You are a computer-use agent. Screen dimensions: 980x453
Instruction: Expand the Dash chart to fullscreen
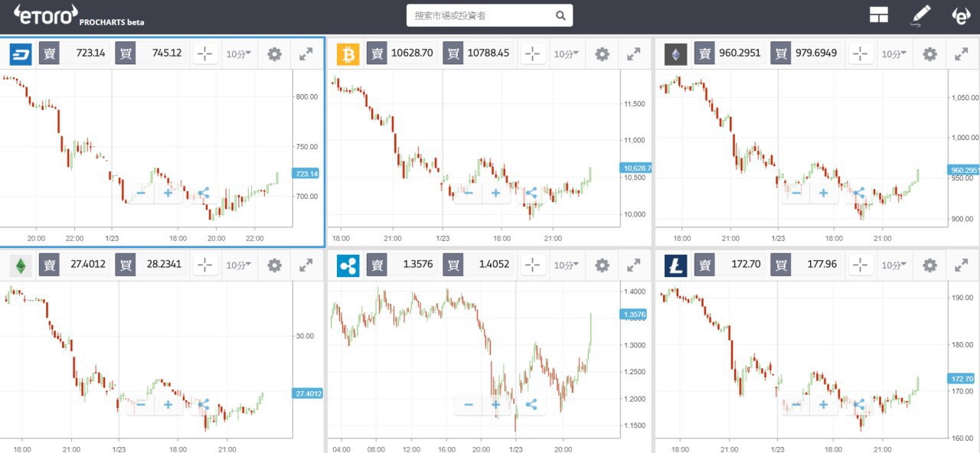tap(305, 54)
